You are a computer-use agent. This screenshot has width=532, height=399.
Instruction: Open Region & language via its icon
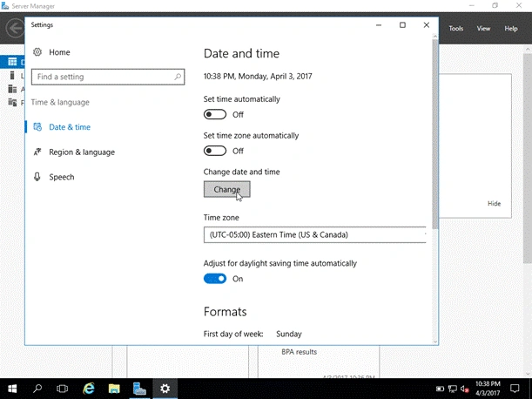[x=37, y=152]
